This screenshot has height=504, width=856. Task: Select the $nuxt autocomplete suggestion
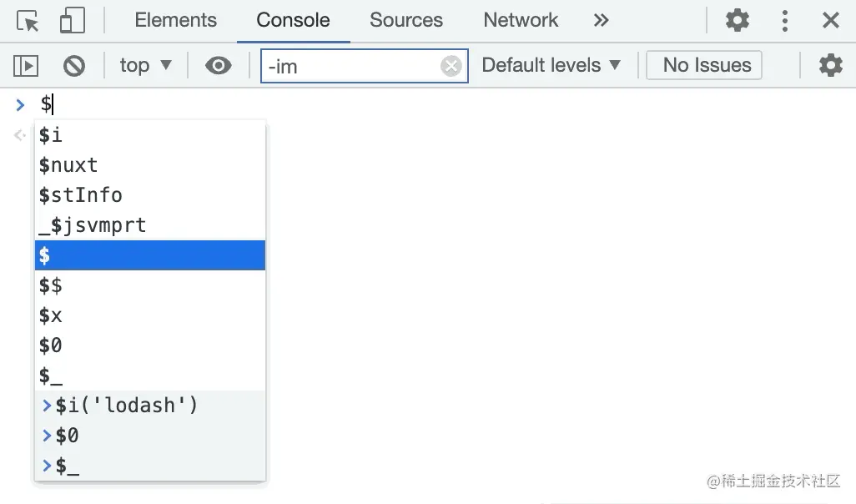[150, 165]
